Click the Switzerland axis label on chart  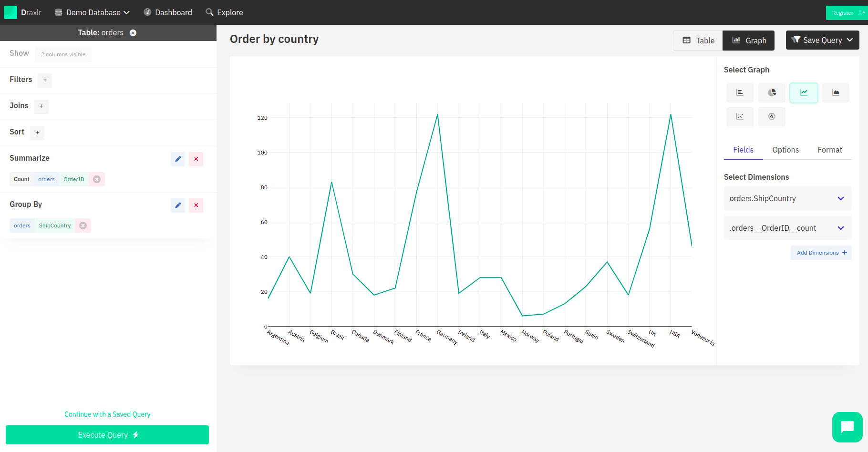tap(641, 338)
